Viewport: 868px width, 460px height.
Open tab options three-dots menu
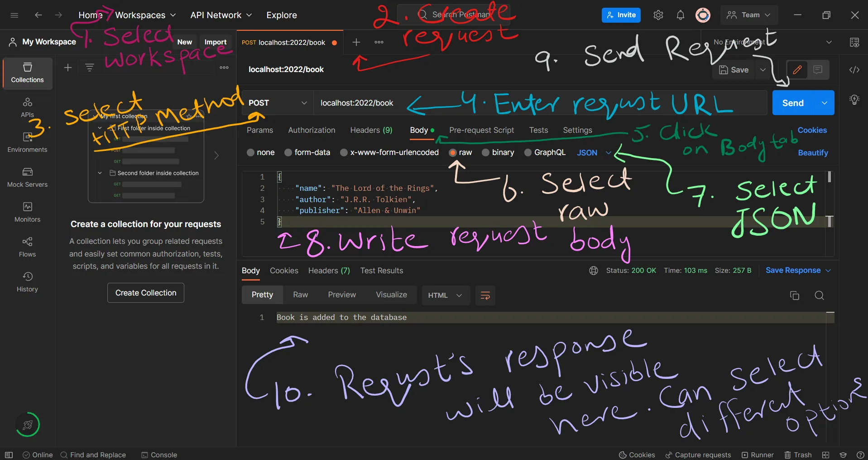pos(379,42)
